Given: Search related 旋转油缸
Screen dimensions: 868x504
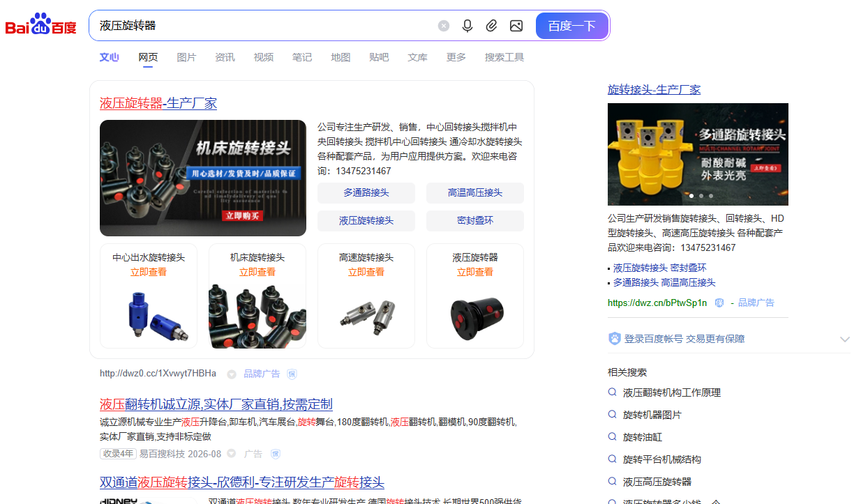Looking at the screenshot, I should coord(643,437).
